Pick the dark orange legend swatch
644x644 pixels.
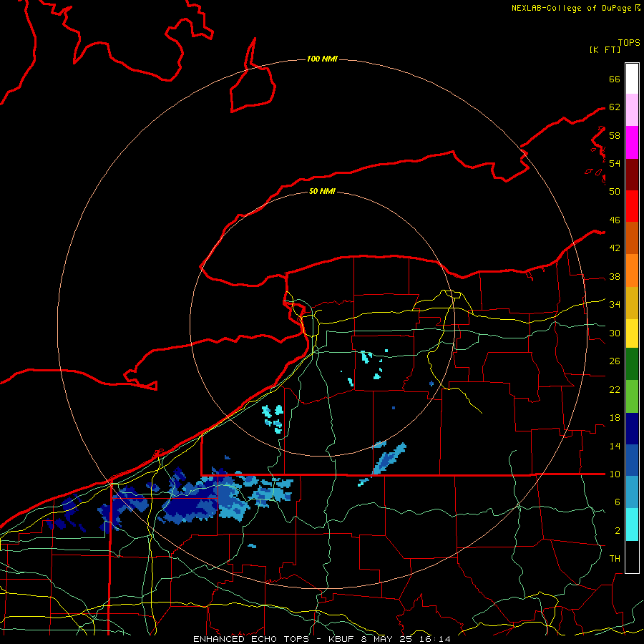tap(632, 238)
